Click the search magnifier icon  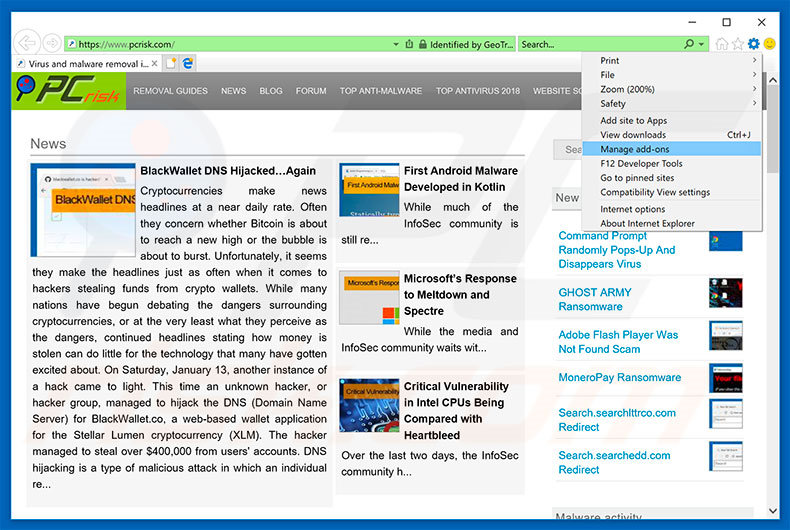pyautogui.click(x=689, y=44)
